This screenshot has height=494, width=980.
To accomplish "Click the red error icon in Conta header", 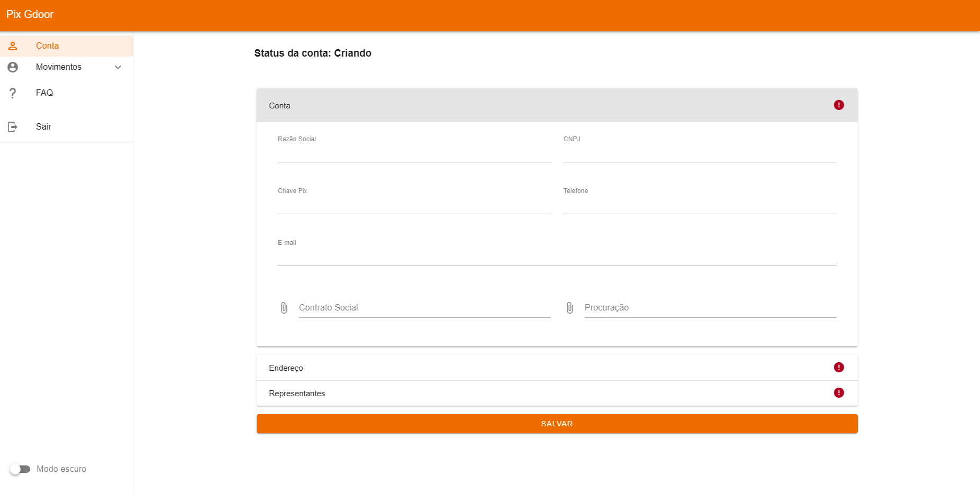I will tap(839, 105).
